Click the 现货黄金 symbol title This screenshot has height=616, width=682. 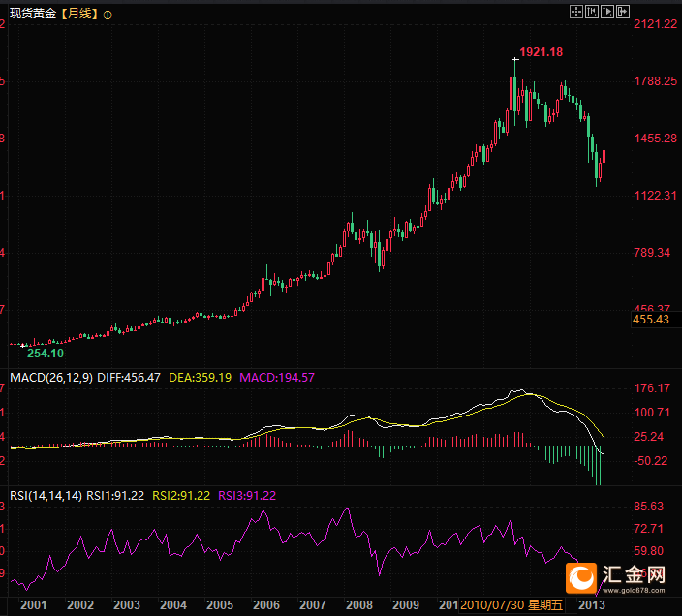(x=31, y=15)
